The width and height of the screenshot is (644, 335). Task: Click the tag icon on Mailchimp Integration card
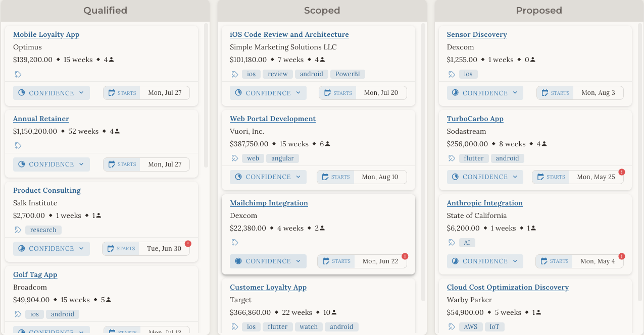click(235, 242)
